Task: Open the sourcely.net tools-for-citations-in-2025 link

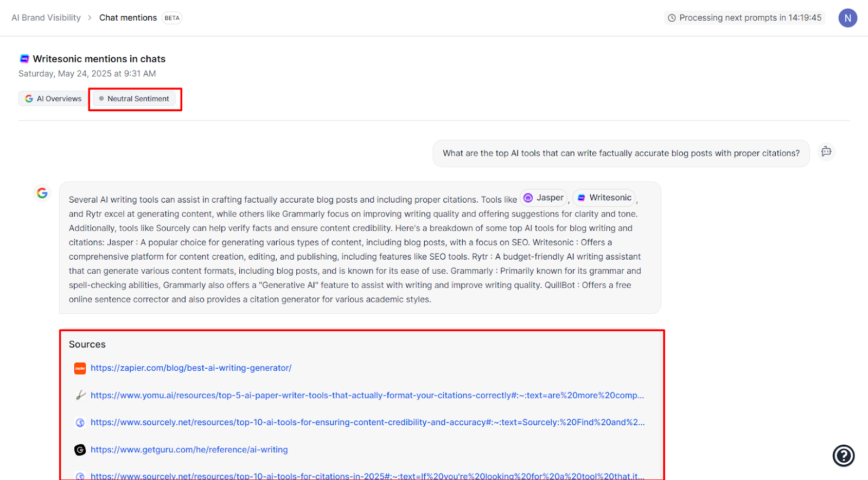Action: (368, 476)
